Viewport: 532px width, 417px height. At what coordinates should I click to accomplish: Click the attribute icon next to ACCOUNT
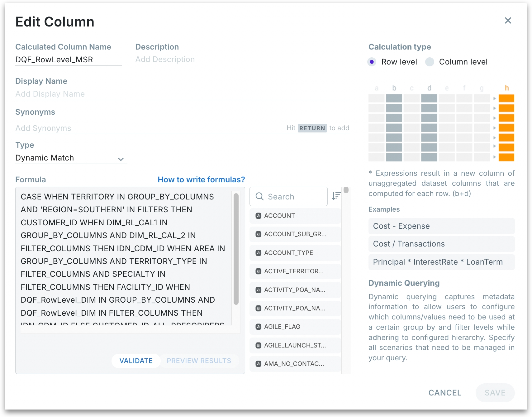[258, 216]
